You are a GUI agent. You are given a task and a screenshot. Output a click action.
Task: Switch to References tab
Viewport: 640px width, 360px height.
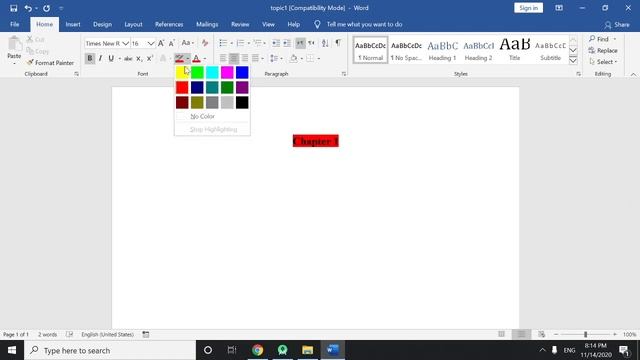point(169,24)
